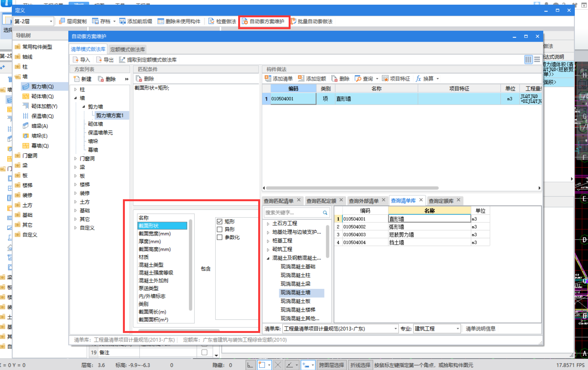Image resolution: width=588 pixels, height=370 pixels.
Task: Open the 存档 dropdown arrow
Action: click(x=114, y=21)
